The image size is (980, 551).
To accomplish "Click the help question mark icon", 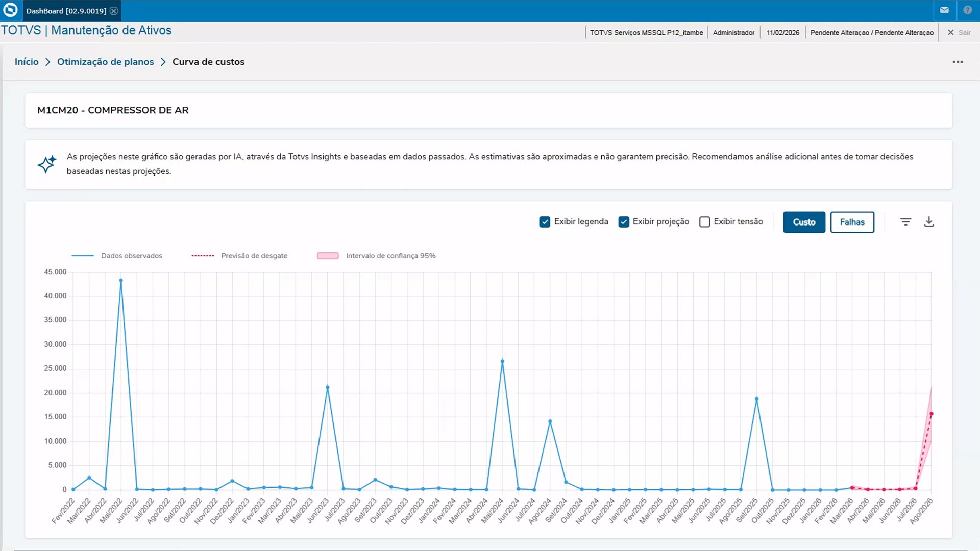I will (x=967, y=10).
